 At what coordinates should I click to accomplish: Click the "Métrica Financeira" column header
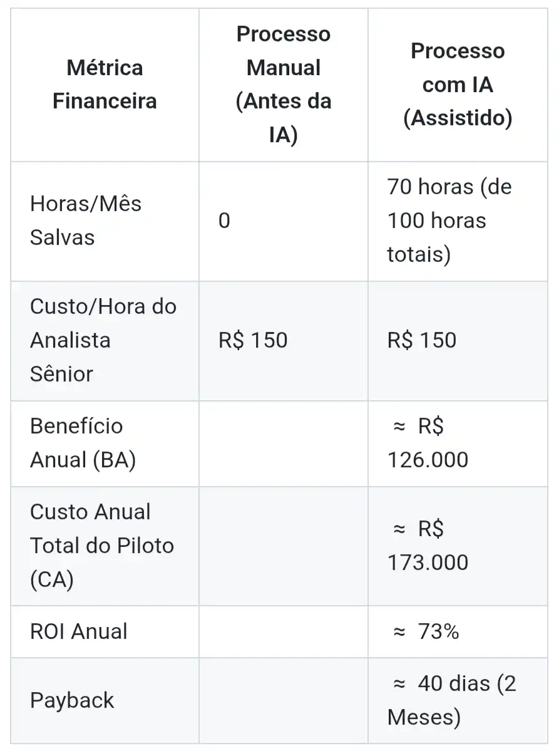[105, 85]
